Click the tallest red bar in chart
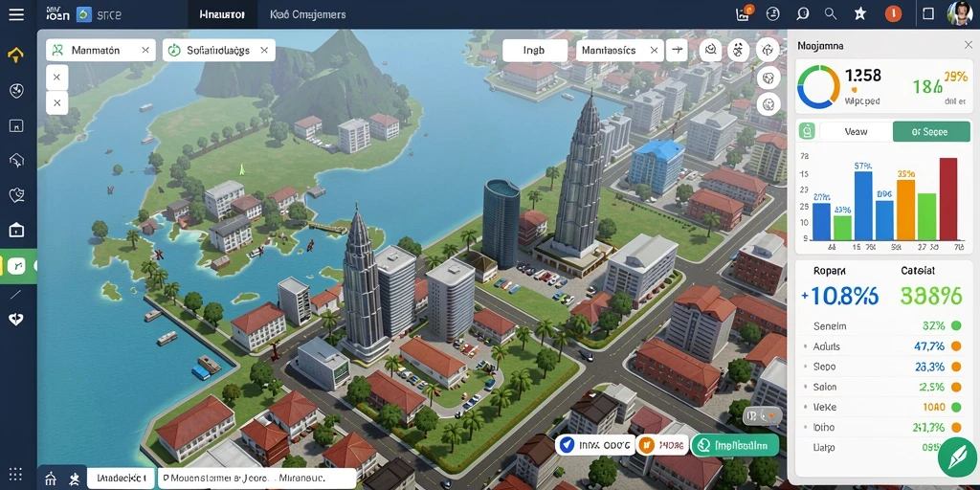The height and width of the screenshot is (490, 980). [948, 199]
